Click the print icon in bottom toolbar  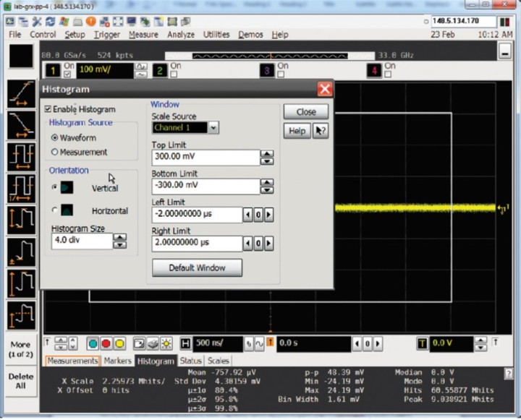(x=153, y=343)
